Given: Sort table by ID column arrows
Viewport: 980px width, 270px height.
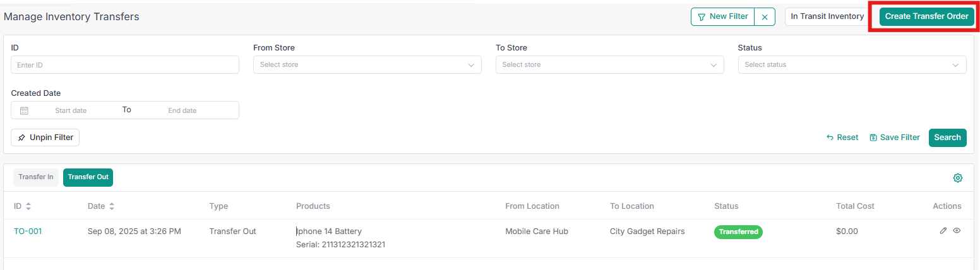Looking at the screenshot, I should [x=28, y=206].
